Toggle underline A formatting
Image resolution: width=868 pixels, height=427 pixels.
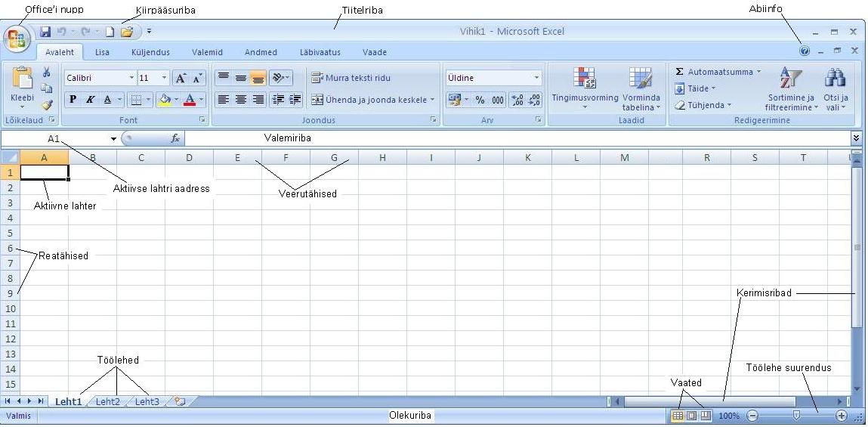pyautogui.click(x=107, y=100)
